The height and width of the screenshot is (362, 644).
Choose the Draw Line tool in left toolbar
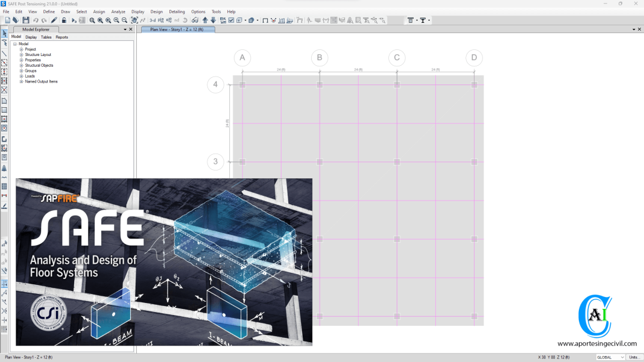(4, 54)
